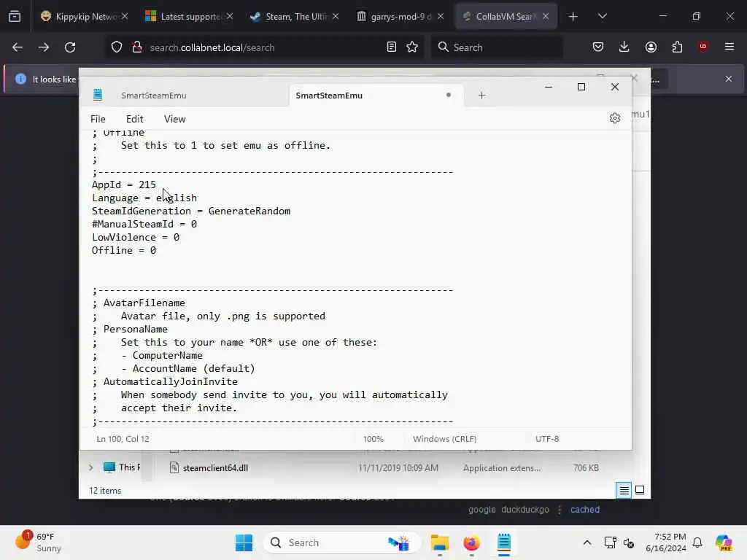
Task: Open the cached result link
Action: tap(585, 510)
